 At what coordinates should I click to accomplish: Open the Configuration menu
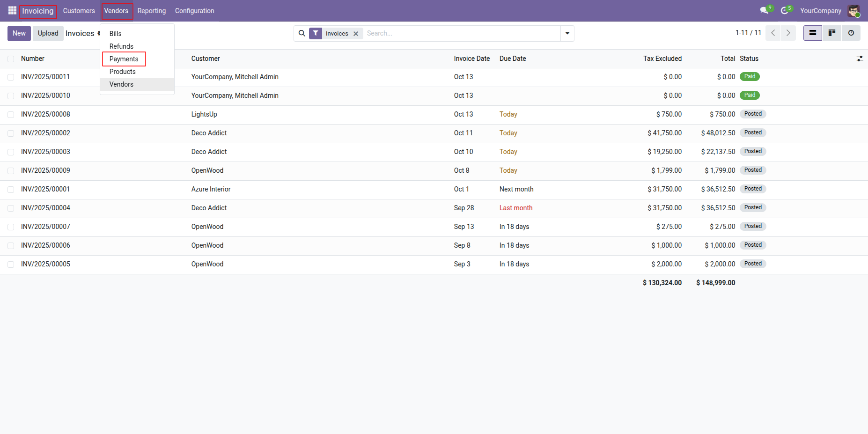pos(194,11)
